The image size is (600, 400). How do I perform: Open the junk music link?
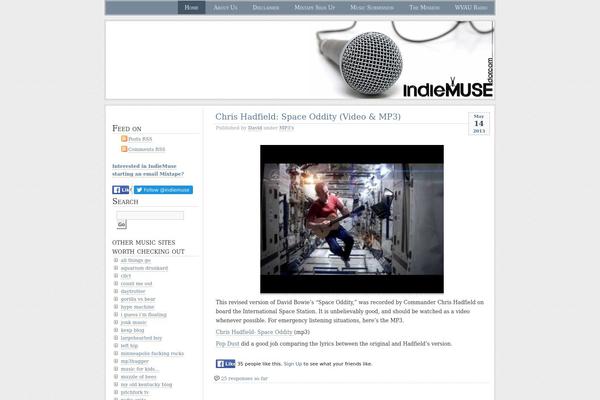(x=134, y=322)
